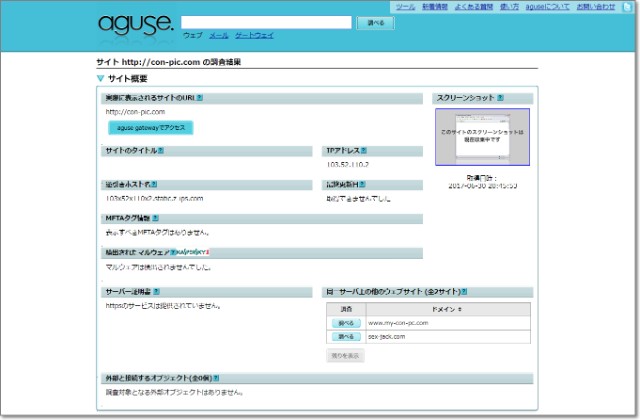Open the お問い合わせ link in header

point(597,6)
